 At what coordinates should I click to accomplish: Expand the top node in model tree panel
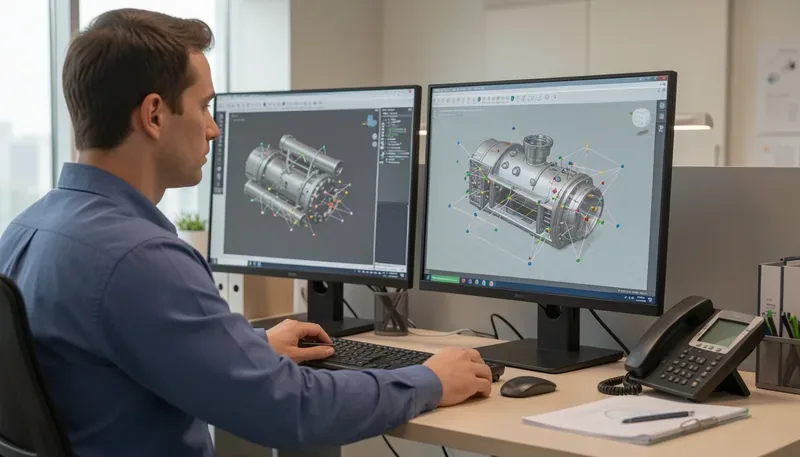(389, 119)
